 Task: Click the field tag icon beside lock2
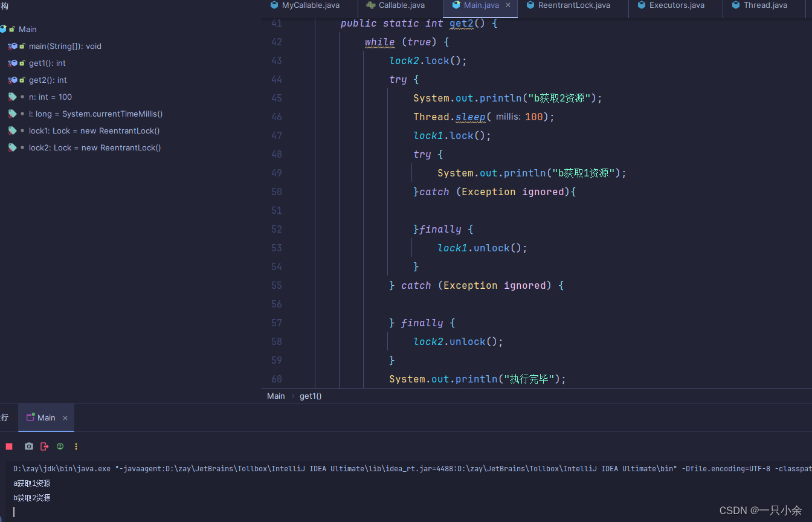click(13, 147)
